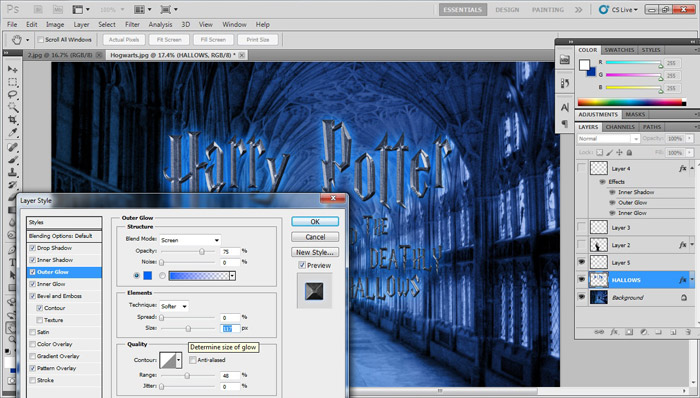
Task: Select the Spot Healing Brush tool
Action: coord(12,147)
